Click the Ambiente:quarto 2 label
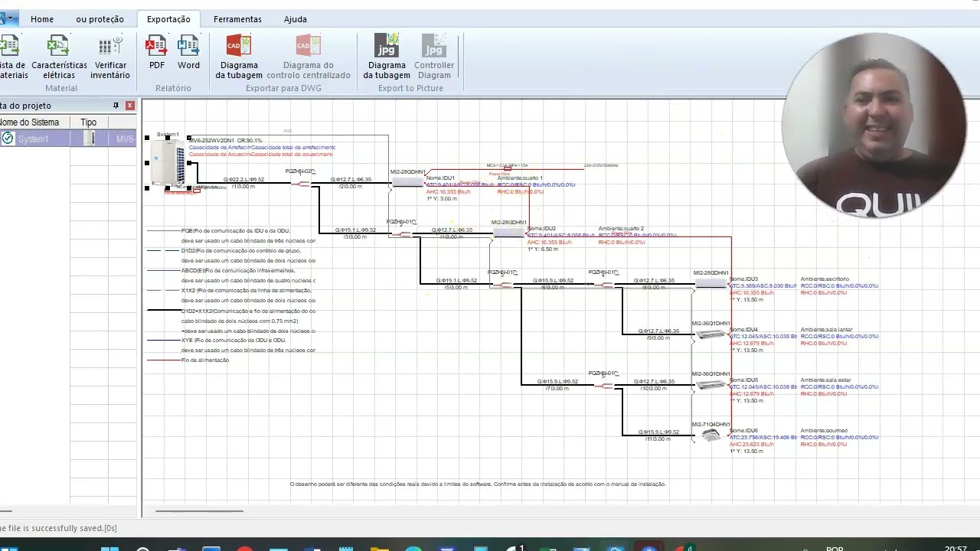Screen dimensions: 980x551 [621, 228]
